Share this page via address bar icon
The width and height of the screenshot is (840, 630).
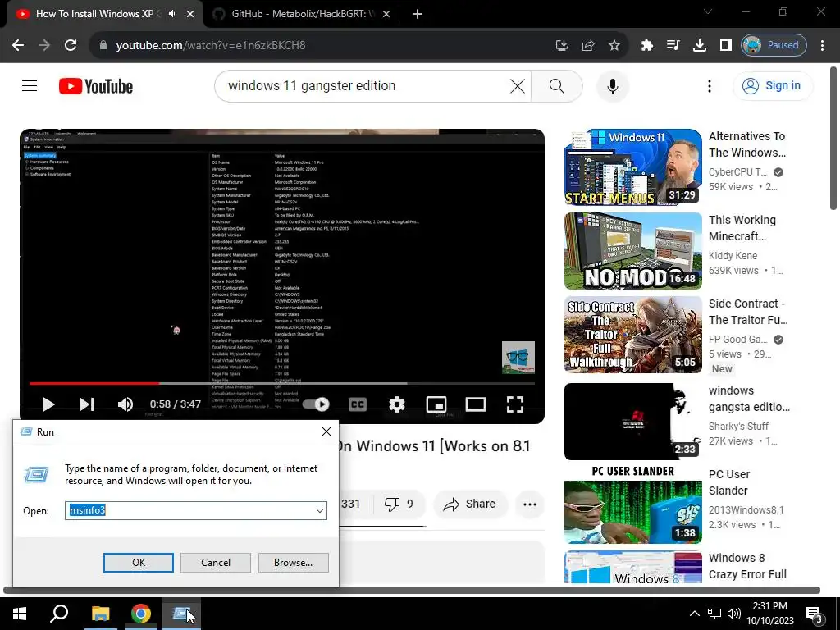[587, 46]
